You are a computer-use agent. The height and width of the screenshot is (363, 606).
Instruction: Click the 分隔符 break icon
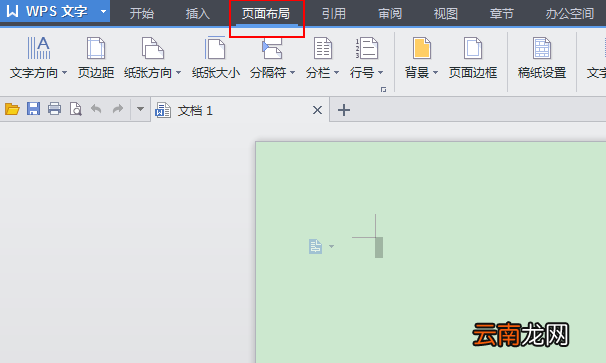pyautogui.click(x=272, y=48)
